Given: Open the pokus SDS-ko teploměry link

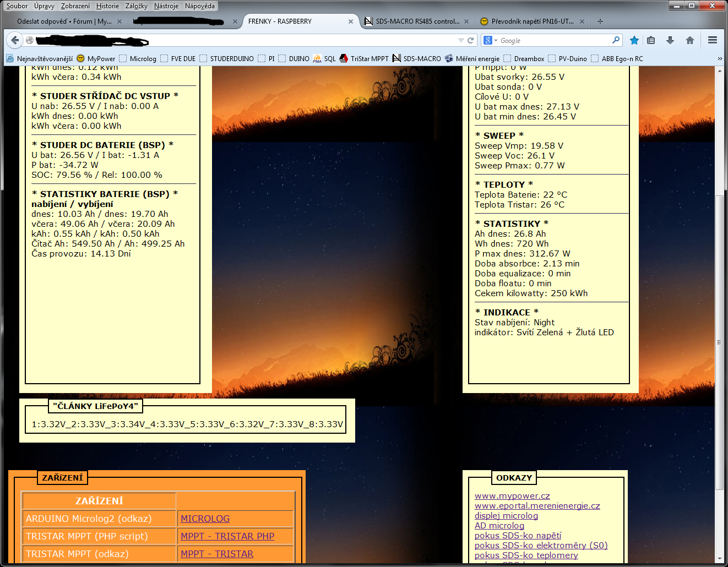Looking at the screenshot, I should tap(526, 555).
